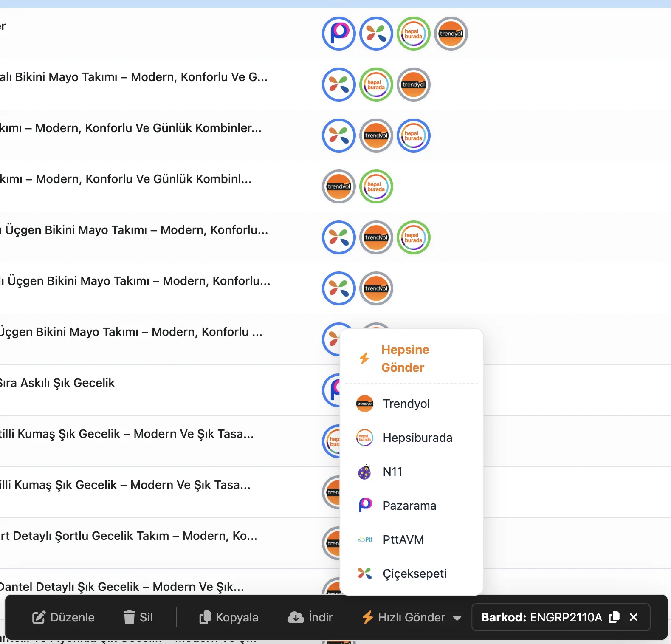This screenshot has width=671, height=644.
Task: Click Çiçeksepeti icon on 'lı Üçgen Bikini' two-icon row
Action: click(x=339, y=288)
